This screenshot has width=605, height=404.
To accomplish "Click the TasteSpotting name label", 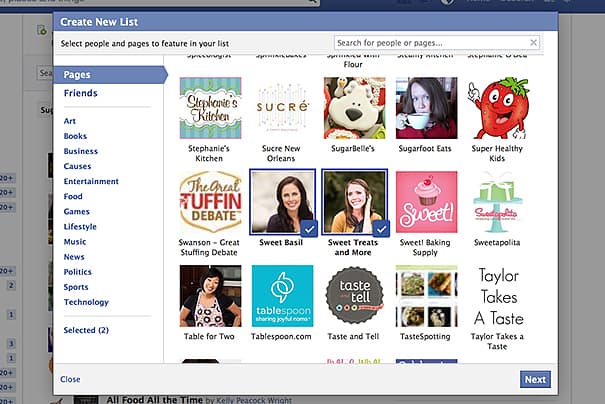I will click(x=425, y=336).
